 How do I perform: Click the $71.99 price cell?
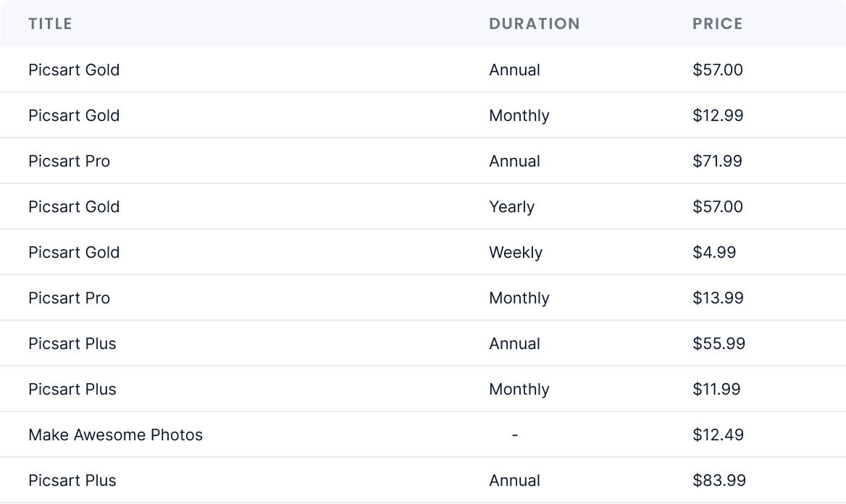tap(717, 161)
